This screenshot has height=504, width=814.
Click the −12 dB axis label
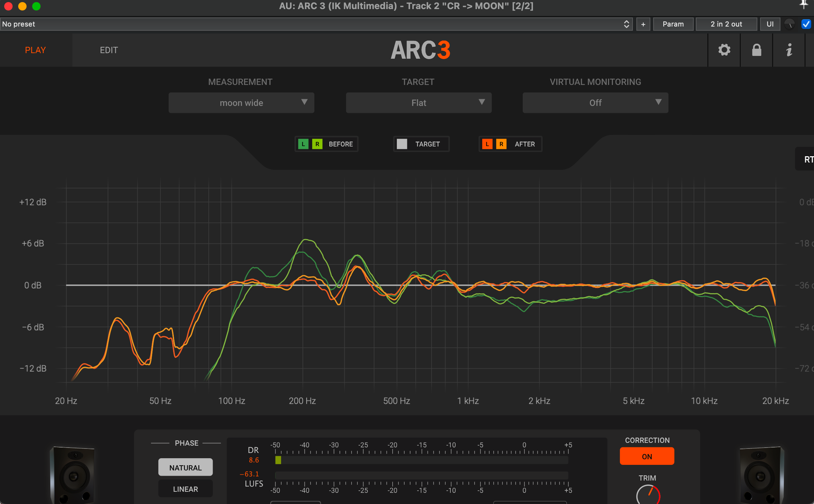click(33, 368)
